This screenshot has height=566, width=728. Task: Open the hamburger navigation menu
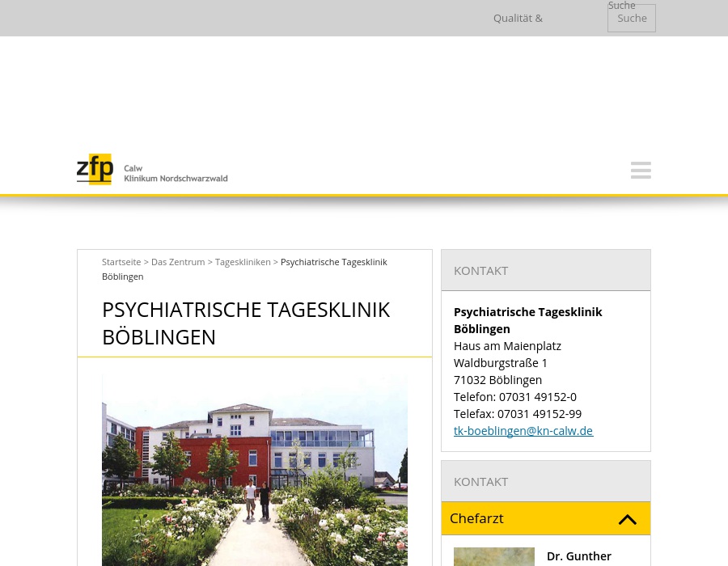[x=641, y=170]
